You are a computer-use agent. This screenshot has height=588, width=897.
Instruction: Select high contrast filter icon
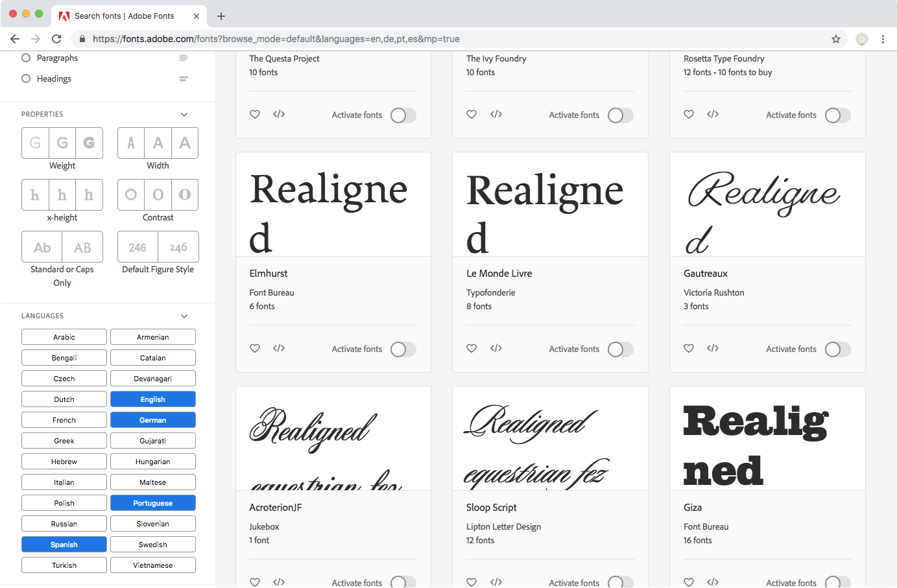185,194
